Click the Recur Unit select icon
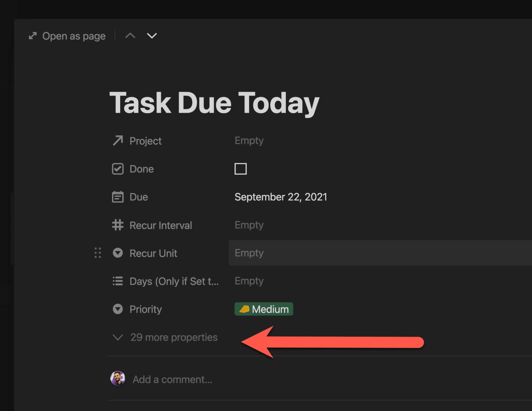 118,253
